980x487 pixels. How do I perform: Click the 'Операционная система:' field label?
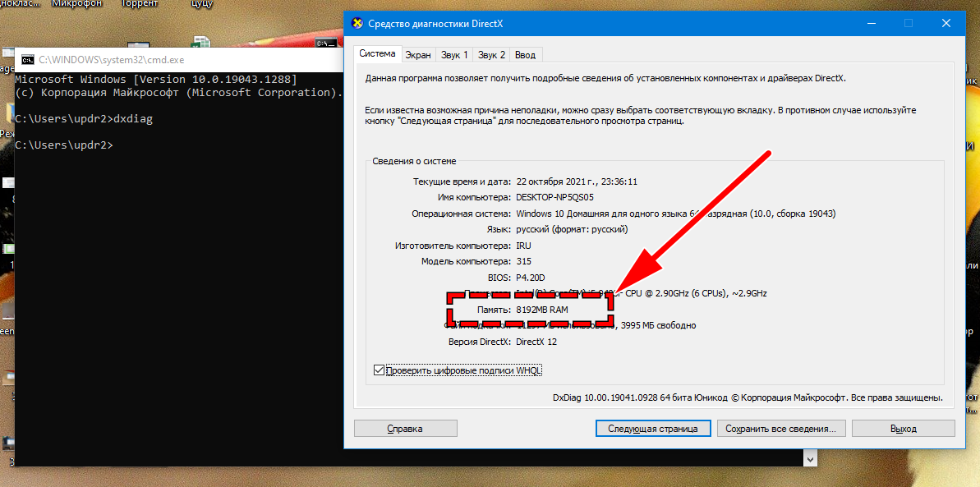click(462, 214)
